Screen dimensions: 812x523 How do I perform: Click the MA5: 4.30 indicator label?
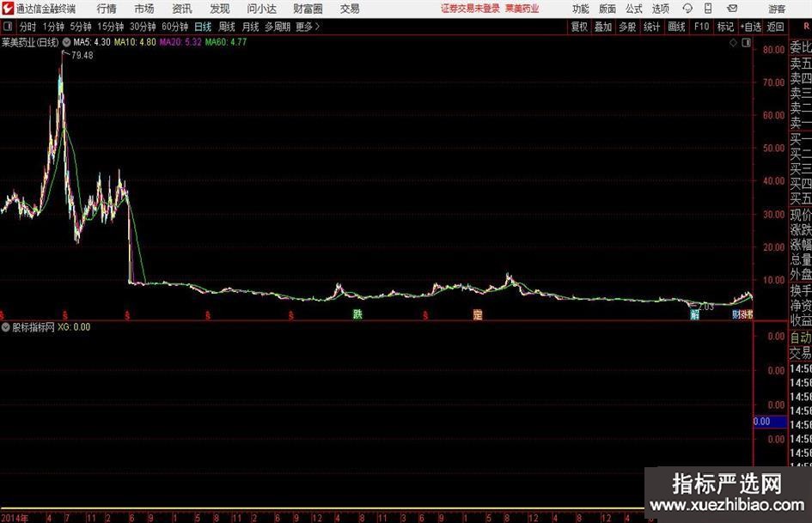(92, 42)
